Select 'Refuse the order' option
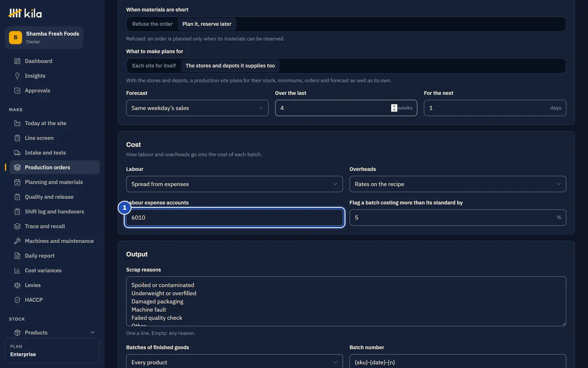Image resolution: width=588 pixels, height=368 pixels. pyautogui.click(x=152, y=24)
